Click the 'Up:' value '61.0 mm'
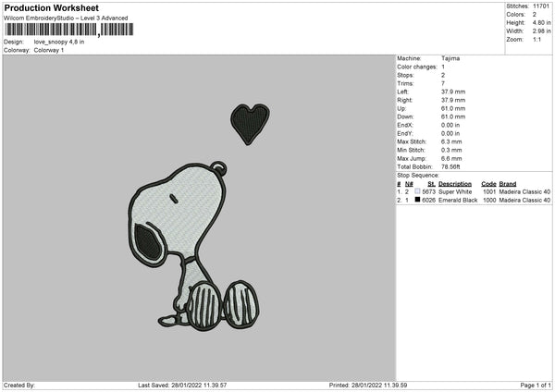The image size is (555, 392). (453, 108)
